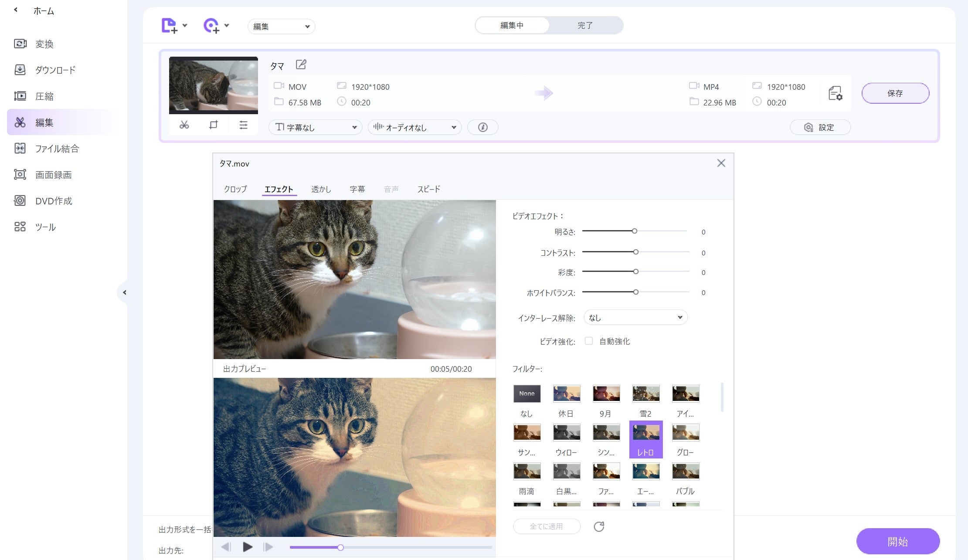Open the インターレース解除 dropdown set to なし
This screenshot has height=560, width=968.
point(635,318)
